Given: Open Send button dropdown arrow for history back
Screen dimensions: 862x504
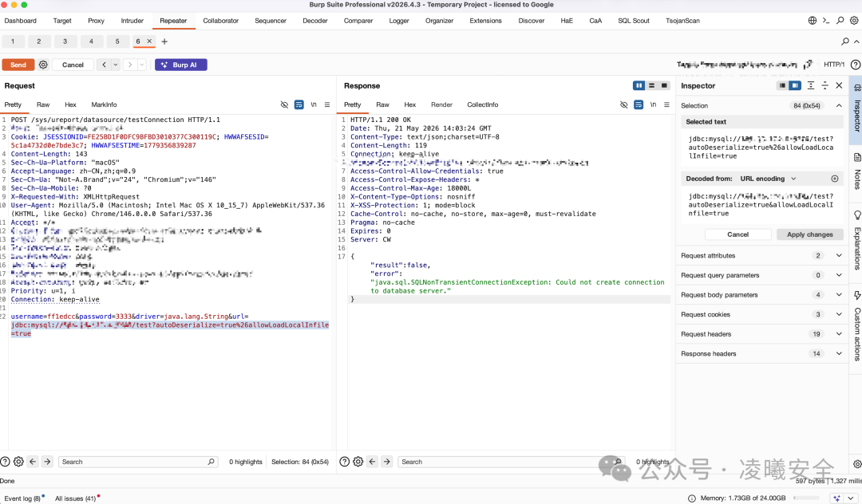Looking at the screenshot, I should tap(116, 65).
